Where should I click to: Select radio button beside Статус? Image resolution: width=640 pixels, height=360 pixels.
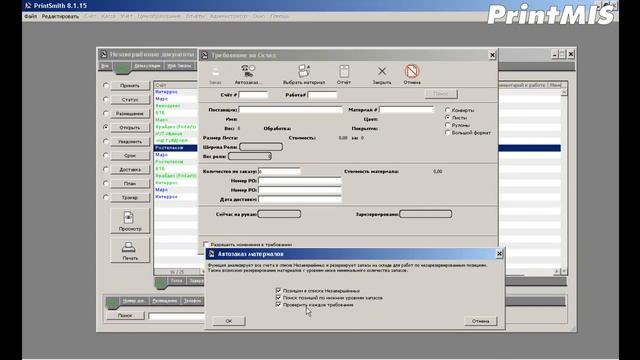pyautogui.click(x=106, y=99)
